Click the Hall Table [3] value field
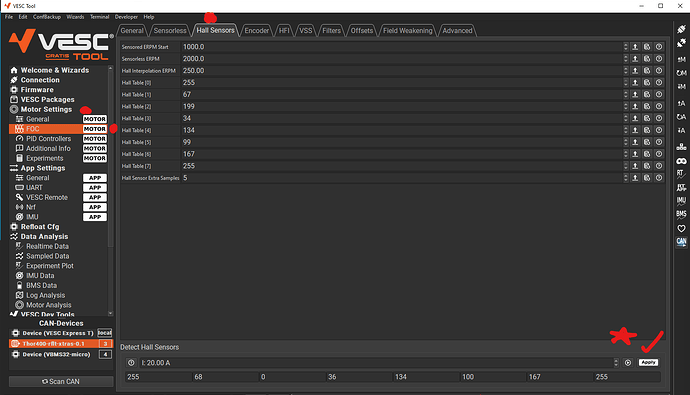The height and width of the screenshot is (395, 690). pyautogui.click(x=401, y=118)
